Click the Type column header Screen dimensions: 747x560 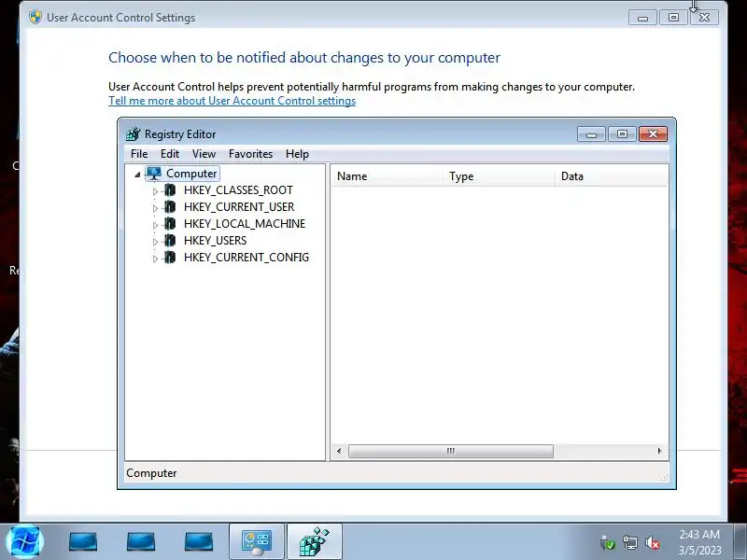coord(500,176)
